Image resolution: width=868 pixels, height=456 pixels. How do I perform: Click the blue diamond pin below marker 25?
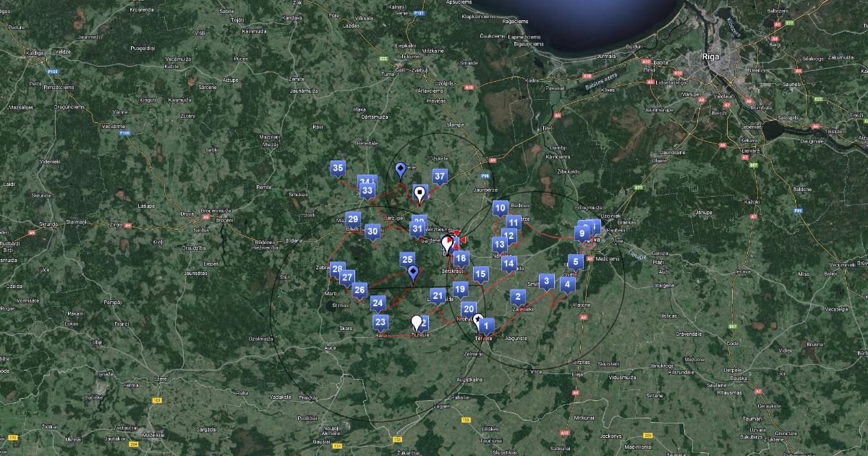(413, 272)
